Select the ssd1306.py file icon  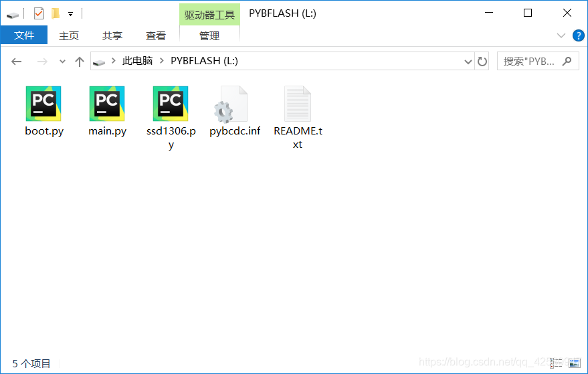171,104
